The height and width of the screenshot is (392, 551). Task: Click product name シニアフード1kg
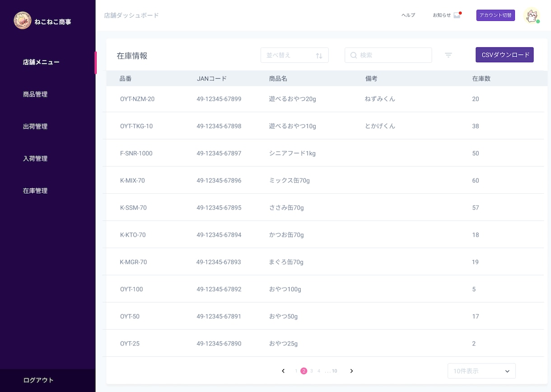[292, 154]
